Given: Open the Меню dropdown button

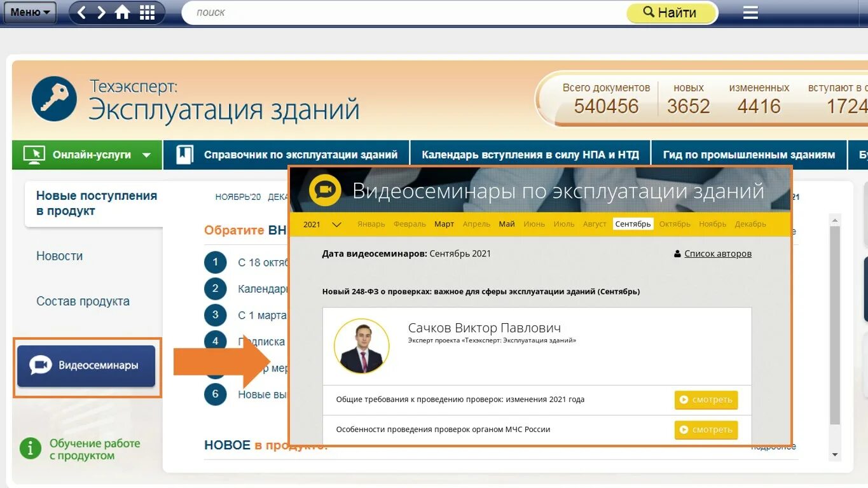Looking at the screenshot, I should coord(29,12).
